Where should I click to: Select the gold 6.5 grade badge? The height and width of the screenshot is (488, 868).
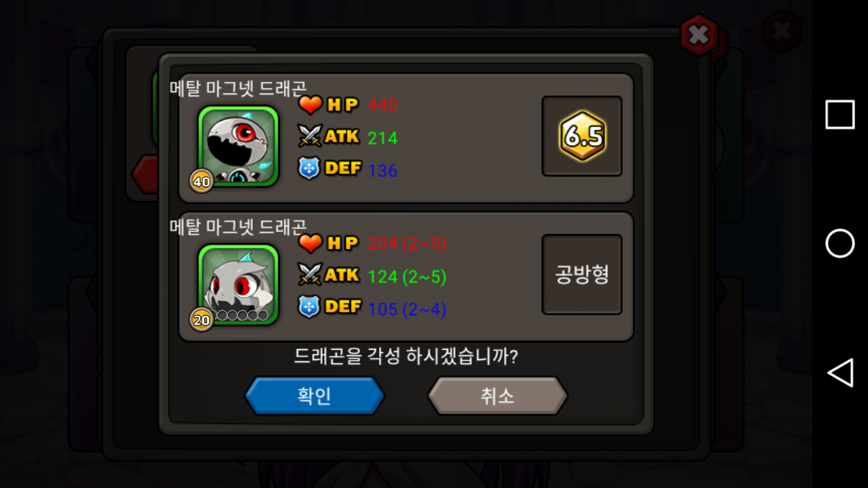(582, 136)
